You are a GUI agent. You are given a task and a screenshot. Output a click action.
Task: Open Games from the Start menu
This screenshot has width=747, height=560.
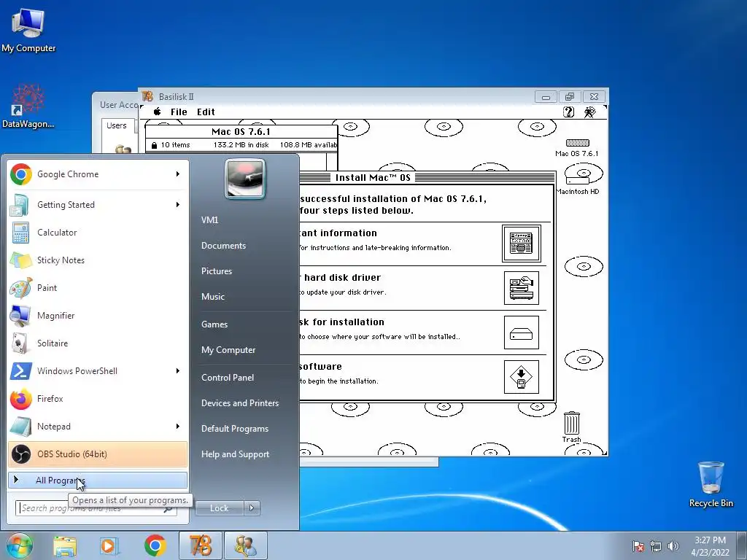coord(214,324)
